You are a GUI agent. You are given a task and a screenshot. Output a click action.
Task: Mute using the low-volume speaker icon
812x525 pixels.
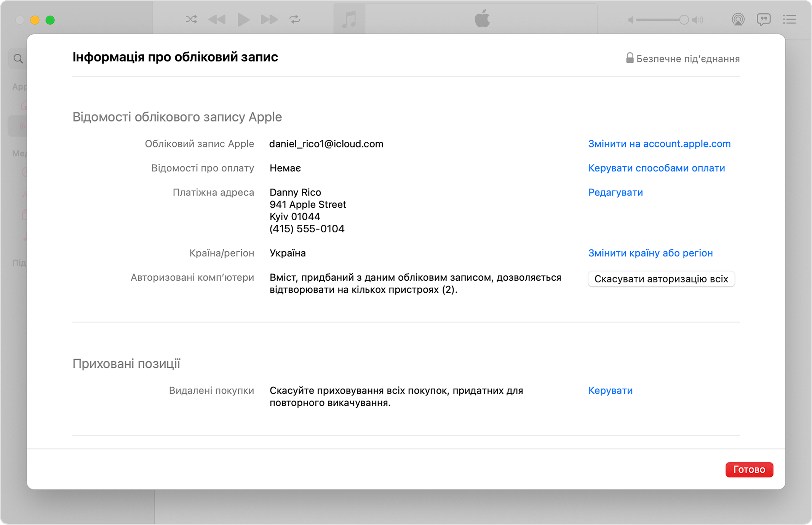click(x=631, y=20)
